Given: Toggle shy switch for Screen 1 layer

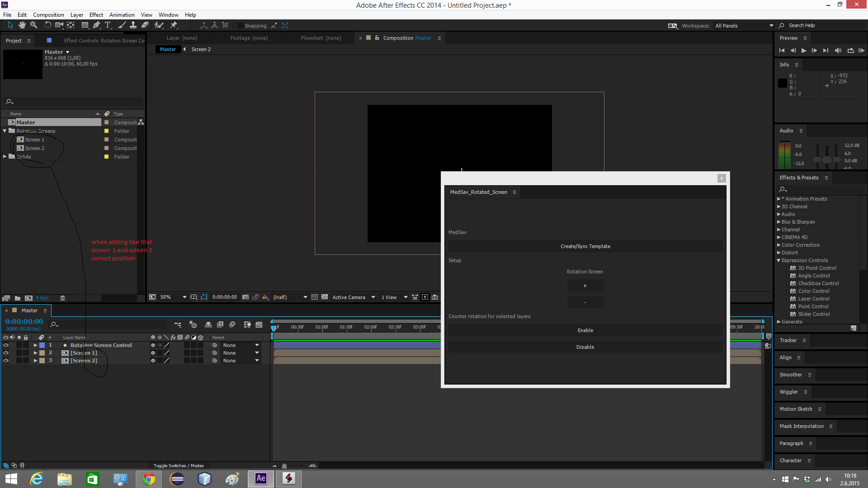Looking at the screenshot, I should [153, 353].
